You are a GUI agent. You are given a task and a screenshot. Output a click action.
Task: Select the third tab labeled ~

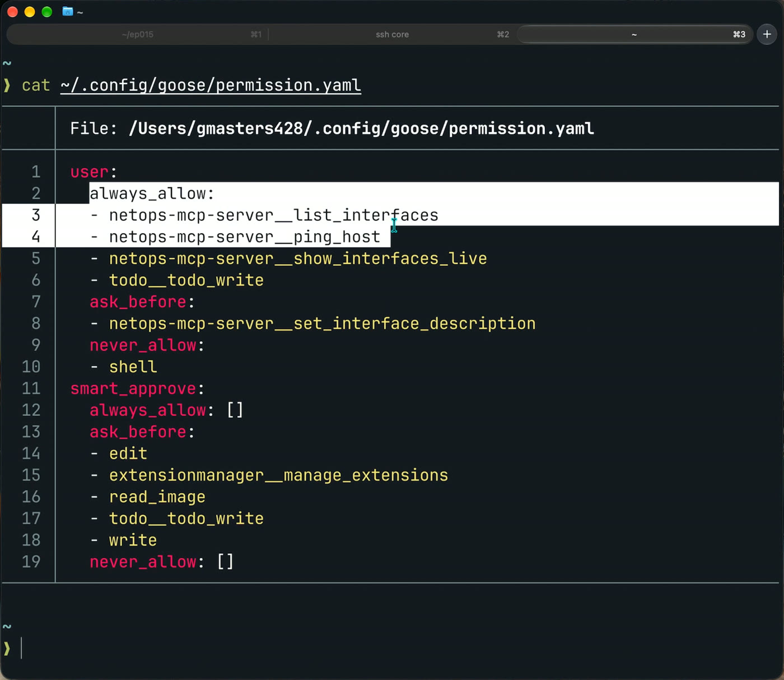click(634, 34)
